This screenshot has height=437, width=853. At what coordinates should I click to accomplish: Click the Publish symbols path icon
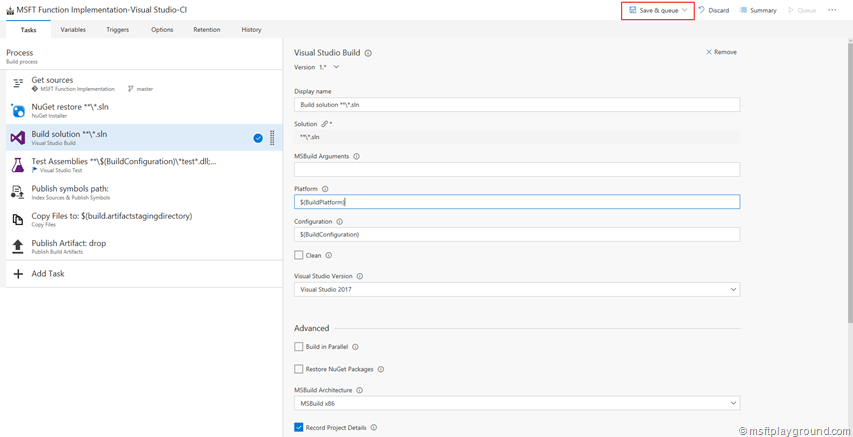point(18,193)
